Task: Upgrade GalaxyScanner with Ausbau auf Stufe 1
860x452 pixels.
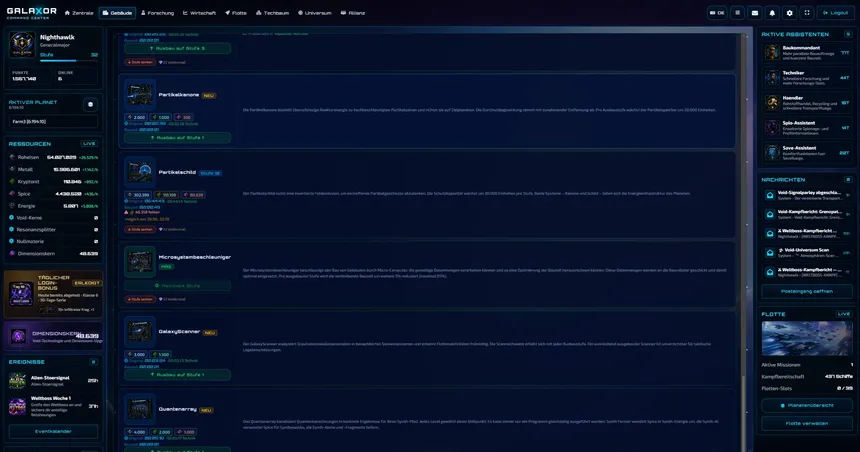Action: click(177, 375)
